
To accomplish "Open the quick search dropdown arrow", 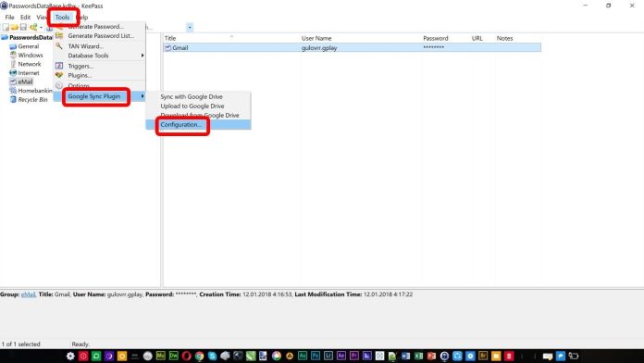I will 190,28.
